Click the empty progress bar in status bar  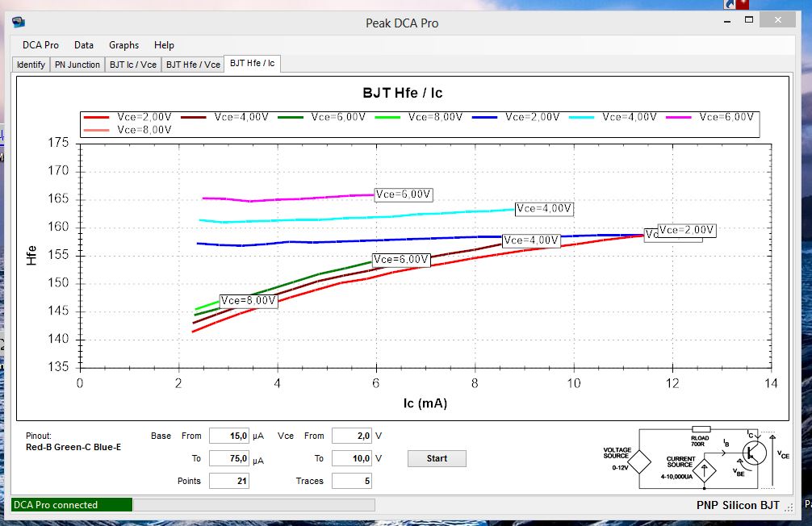tap(253, 505)
